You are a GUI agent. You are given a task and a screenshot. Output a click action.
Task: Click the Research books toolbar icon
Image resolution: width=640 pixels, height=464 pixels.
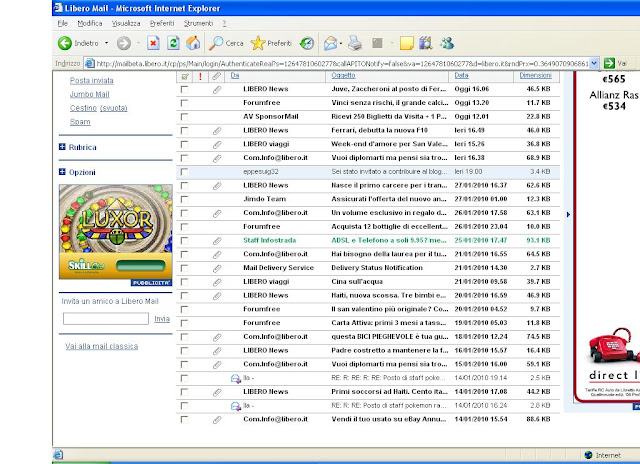(425, 43)
